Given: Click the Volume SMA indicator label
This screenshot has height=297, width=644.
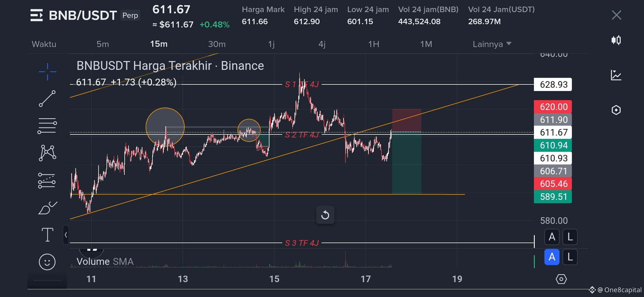Looking at the screenshot, I should (x=105, y=261).
